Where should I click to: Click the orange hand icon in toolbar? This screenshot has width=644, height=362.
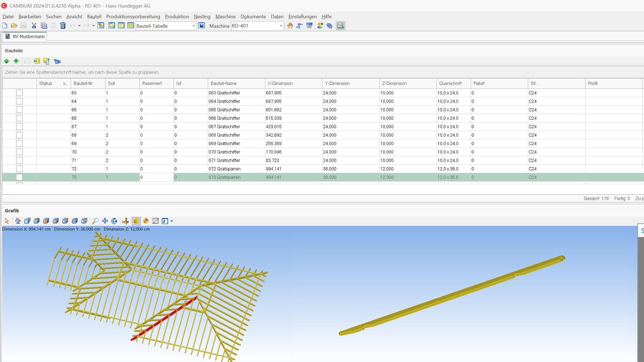(290, 26)
